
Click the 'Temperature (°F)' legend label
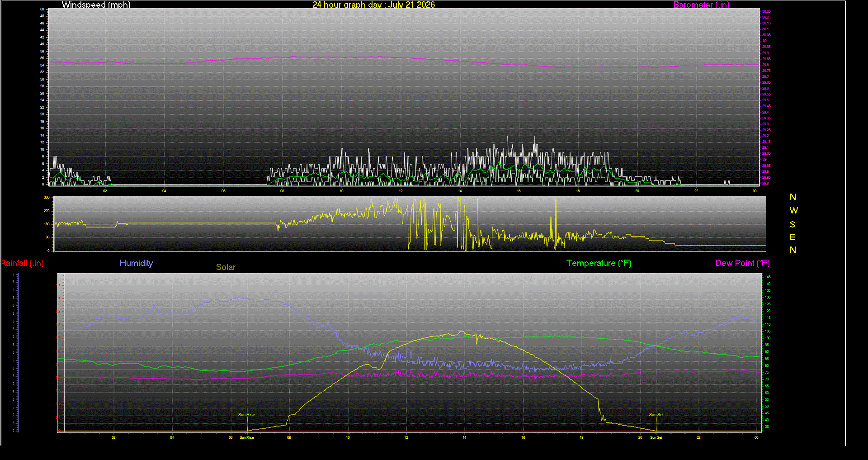pyautogui.click(x=599, y=263)
